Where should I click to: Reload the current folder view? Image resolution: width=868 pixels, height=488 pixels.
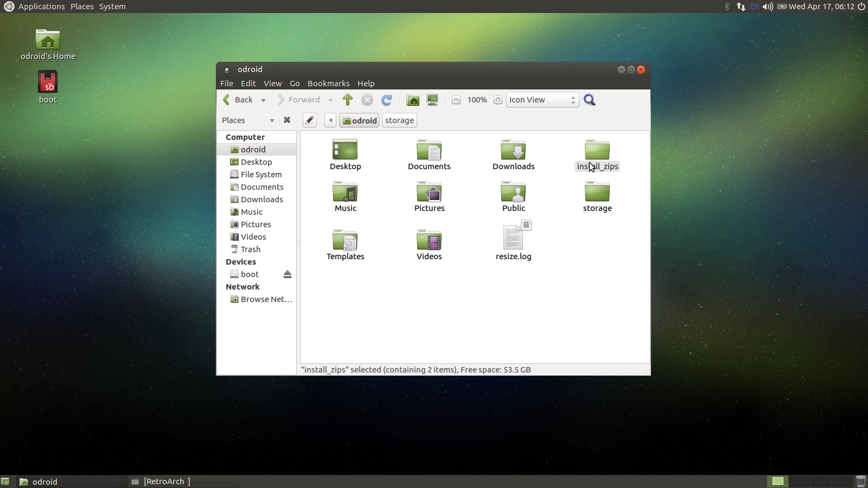pyautogui.click(x=386, y=100)
